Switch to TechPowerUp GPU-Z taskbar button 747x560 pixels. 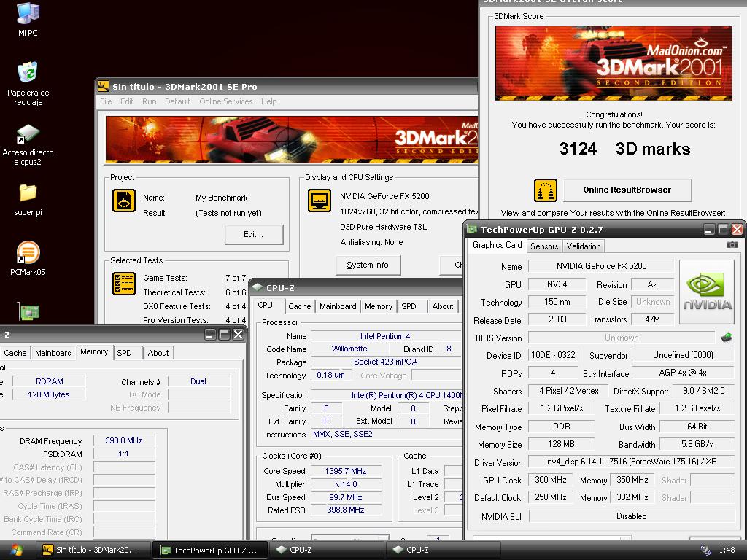coord(211,550)
